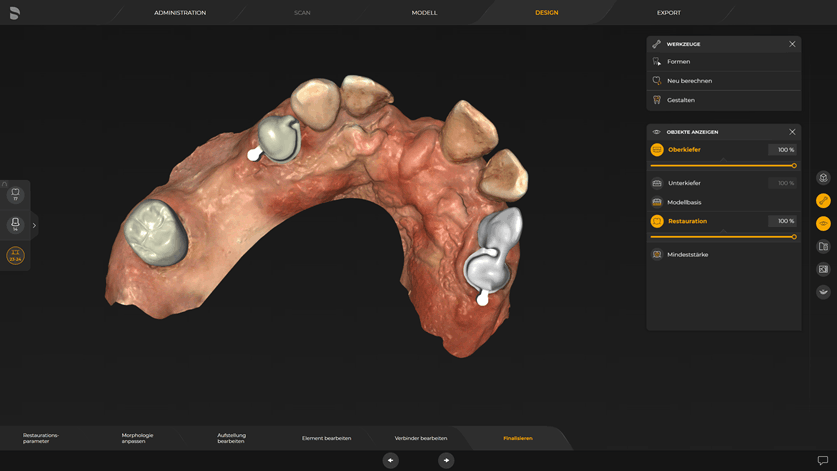
Task: Select tooth 17 restoration icon
Action: [x=15, y=194]
